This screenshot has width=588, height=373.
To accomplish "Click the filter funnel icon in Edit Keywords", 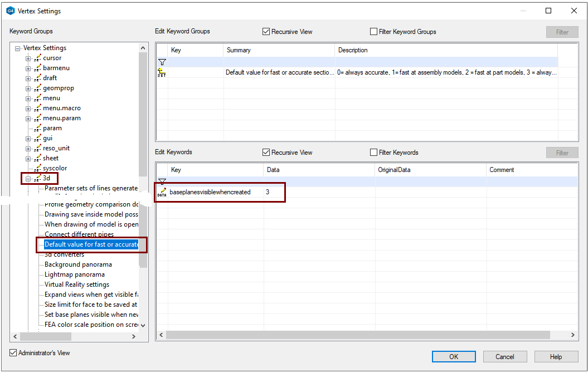I will point(162,181).
